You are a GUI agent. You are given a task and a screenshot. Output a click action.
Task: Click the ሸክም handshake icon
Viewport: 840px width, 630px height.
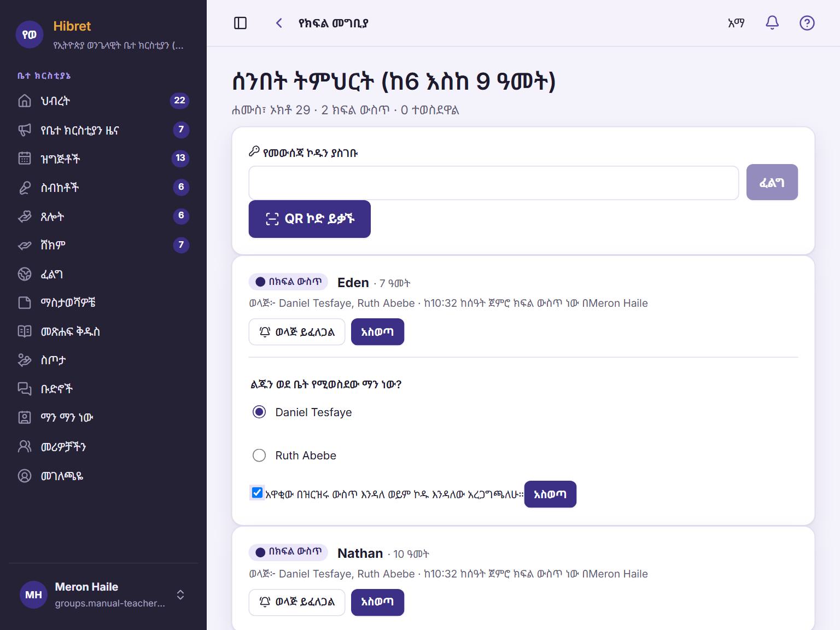click(25, 245)
